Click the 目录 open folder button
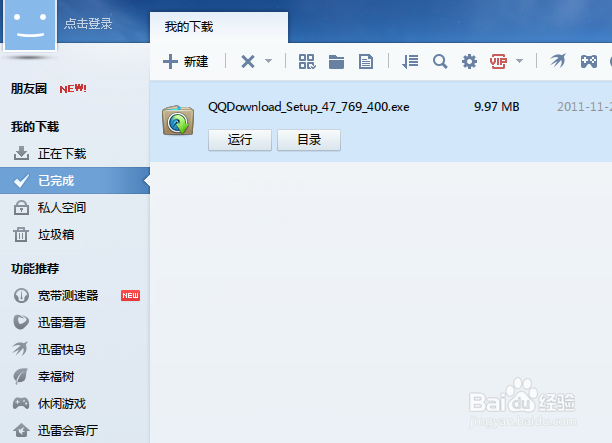Screen dimensions: 612x443 tap(309, 140)
